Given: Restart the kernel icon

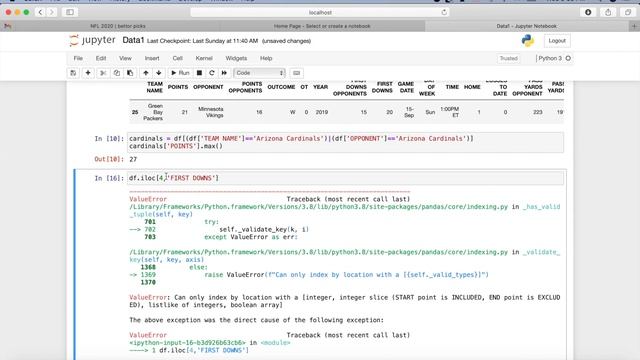Looking at the screenshot, I should tap(211, 73).
